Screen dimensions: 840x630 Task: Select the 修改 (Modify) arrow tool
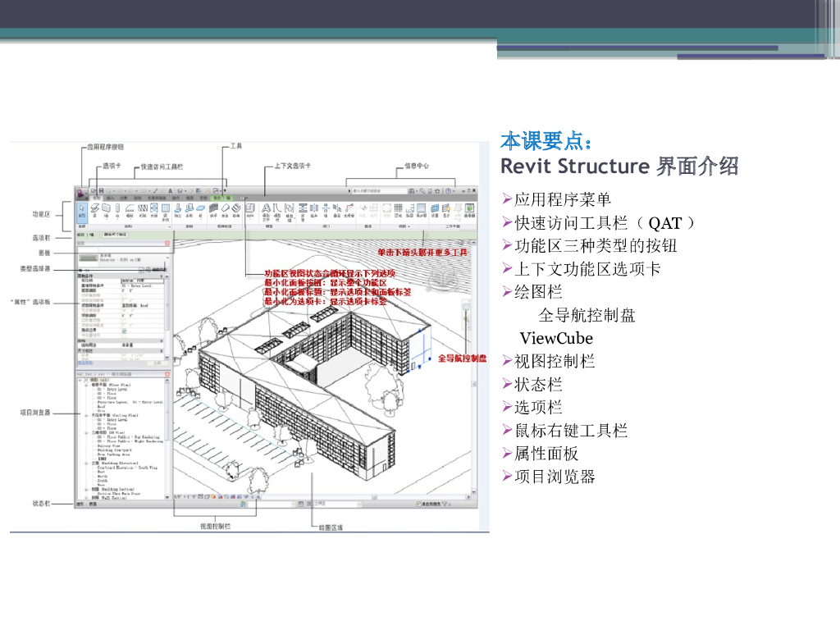coord(82,213)
